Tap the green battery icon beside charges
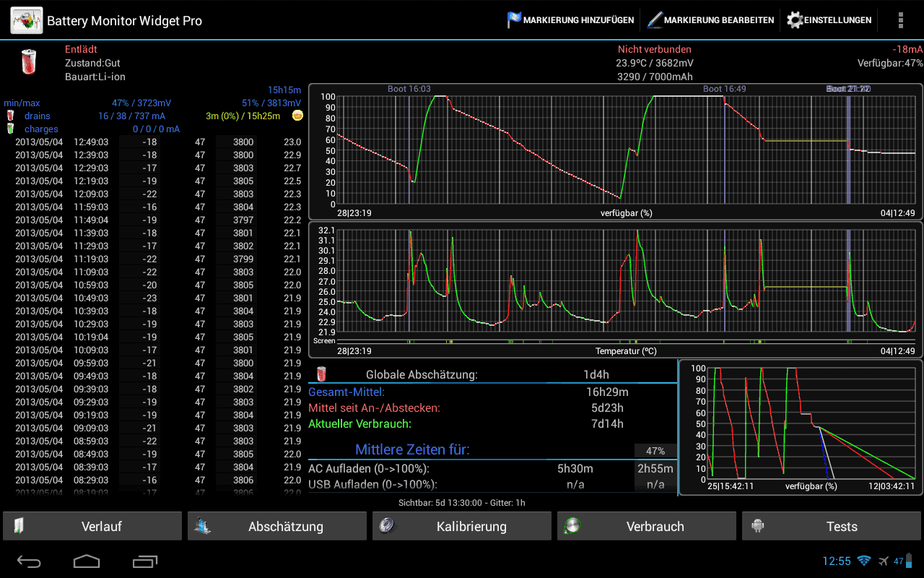Screen dimensions: 924x578 click(10, 129)
